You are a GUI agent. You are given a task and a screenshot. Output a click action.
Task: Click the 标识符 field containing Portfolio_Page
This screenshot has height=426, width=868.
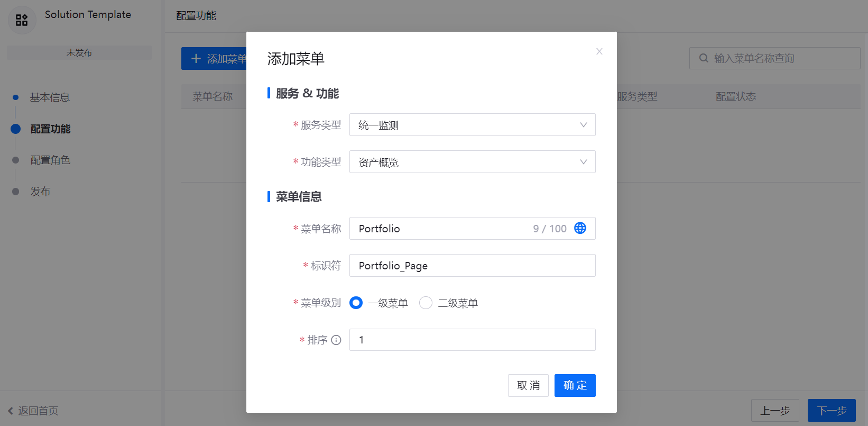473,265
